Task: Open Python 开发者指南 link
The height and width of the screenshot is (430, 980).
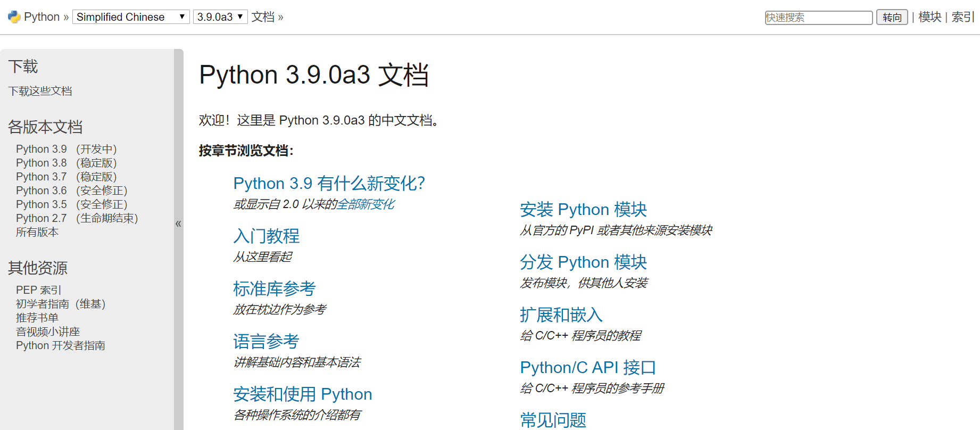Action: coord(61,345)
